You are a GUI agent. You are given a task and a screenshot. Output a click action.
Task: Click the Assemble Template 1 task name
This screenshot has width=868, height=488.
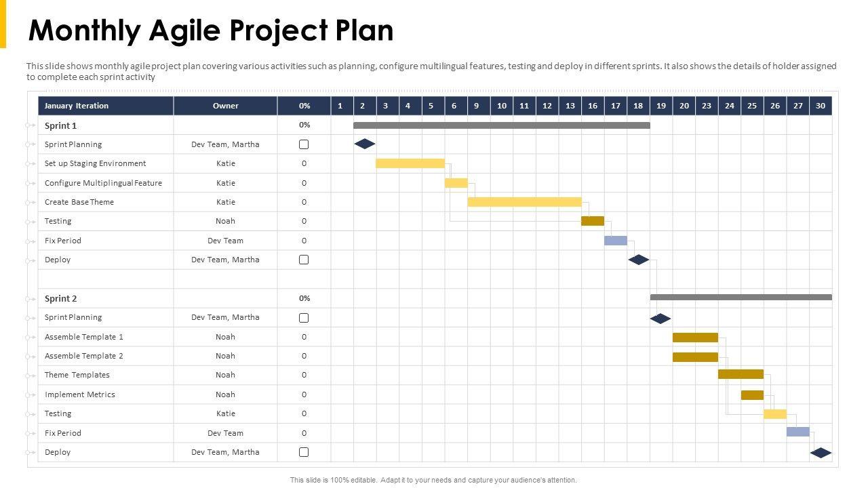(84, 337)
